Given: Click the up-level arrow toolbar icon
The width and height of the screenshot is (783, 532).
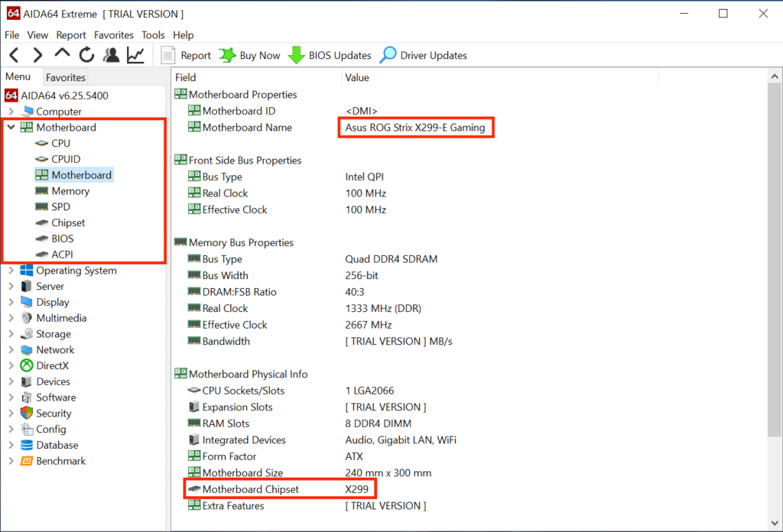Looking at the screenshot, I should [x=62, y=53].
